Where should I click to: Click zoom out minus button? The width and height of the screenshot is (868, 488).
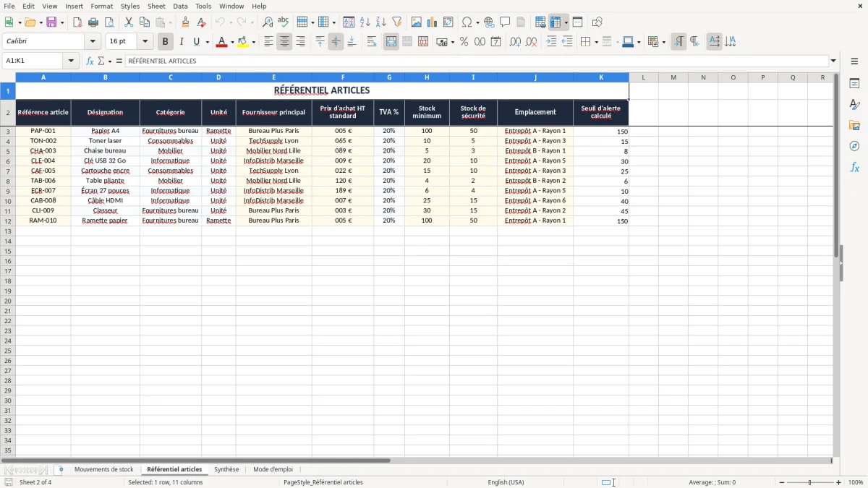(x=782, y=482)
